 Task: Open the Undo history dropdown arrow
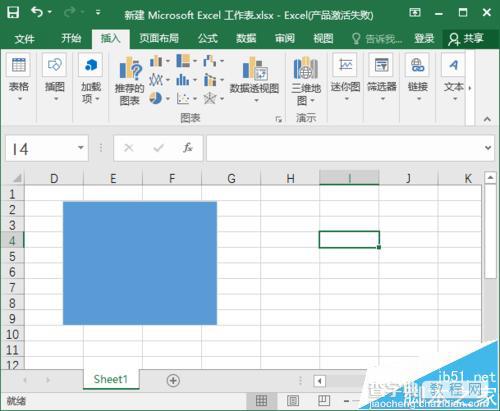pyautogui.click(x=50, y=12)
